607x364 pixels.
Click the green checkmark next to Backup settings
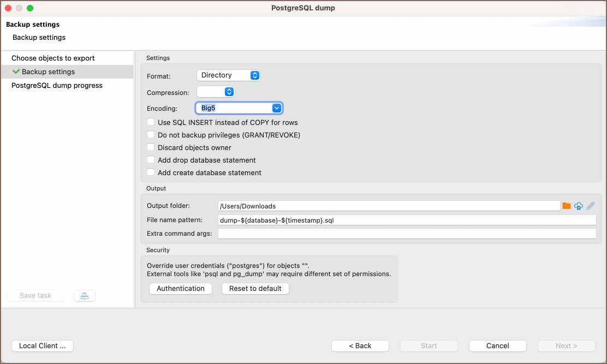tap(16, 71)
